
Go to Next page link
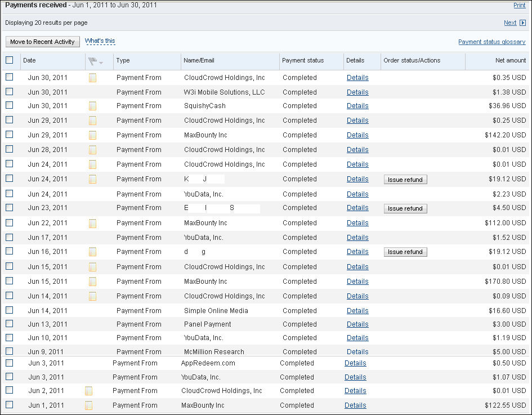[x=510, y=23]
